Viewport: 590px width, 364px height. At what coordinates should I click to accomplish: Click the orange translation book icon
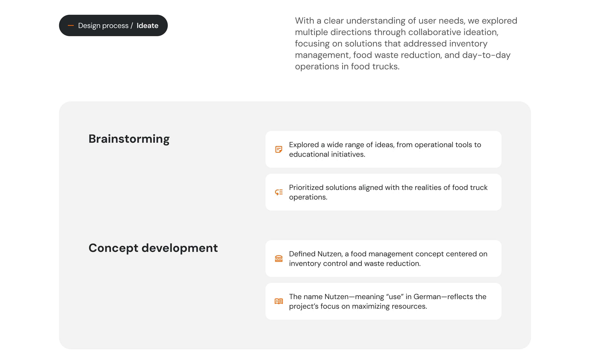point(279,301)
